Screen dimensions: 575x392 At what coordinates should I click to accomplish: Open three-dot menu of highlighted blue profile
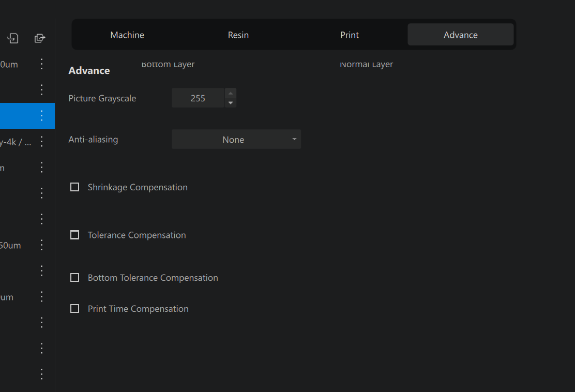[x=41, y=116]
